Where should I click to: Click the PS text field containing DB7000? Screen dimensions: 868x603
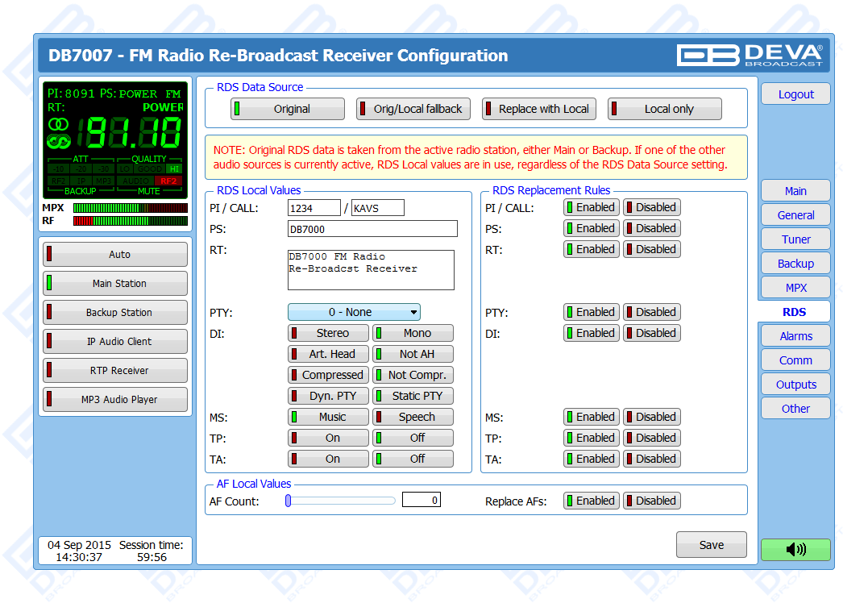click(x=372, y=229)
